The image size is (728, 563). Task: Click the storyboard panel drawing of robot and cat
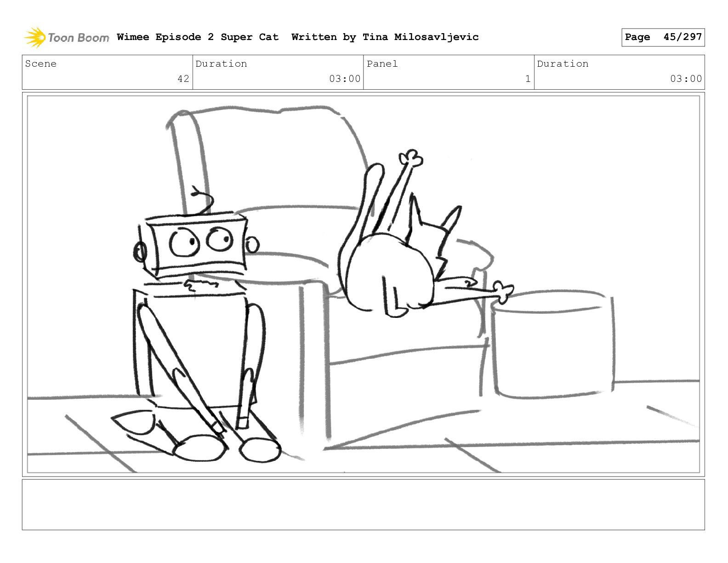pos(364,284)
